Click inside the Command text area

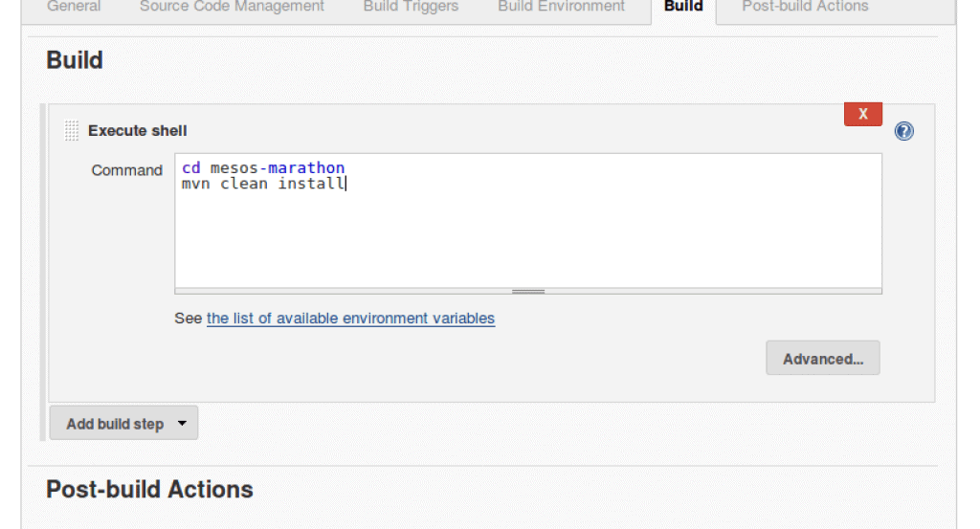pos(528,220)
